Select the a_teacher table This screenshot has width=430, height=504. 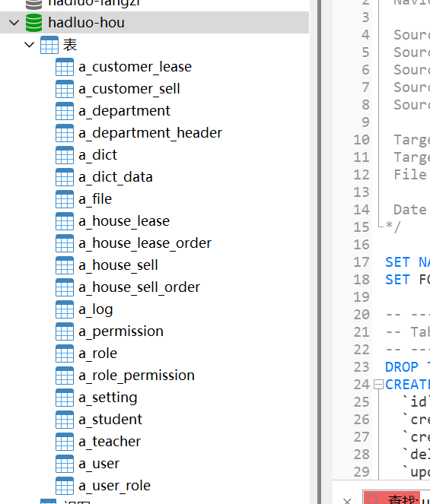point(110,442)
